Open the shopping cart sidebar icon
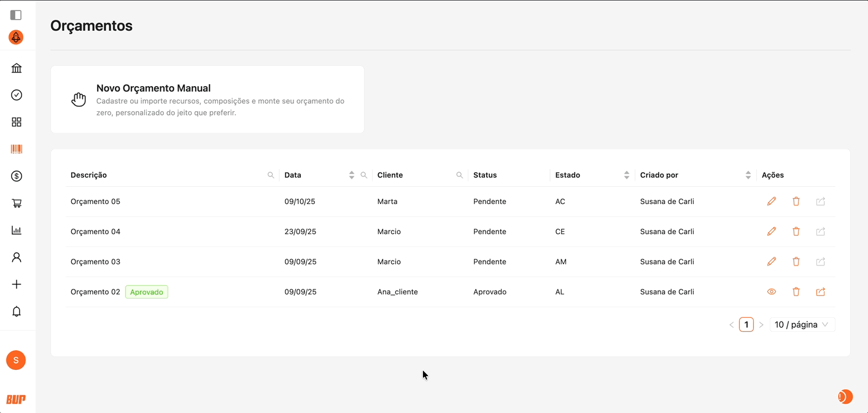This screenshot has width=868, height=413. pos(17,203)
